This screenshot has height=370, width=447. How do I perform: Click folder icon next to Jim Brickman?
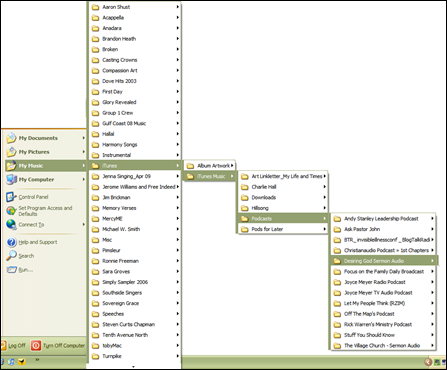pyautogui.click(x=96, y=197)
